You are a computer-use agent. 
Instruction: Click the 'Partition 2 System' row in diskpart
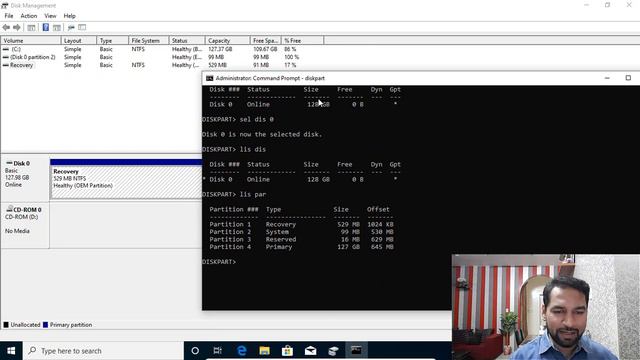301,232
